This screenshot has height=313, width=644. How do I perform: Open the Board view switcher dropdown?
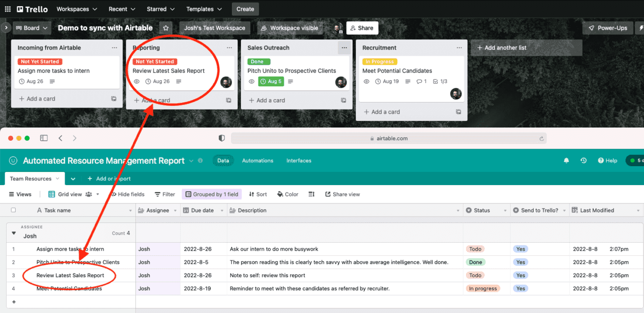point(32,28)
